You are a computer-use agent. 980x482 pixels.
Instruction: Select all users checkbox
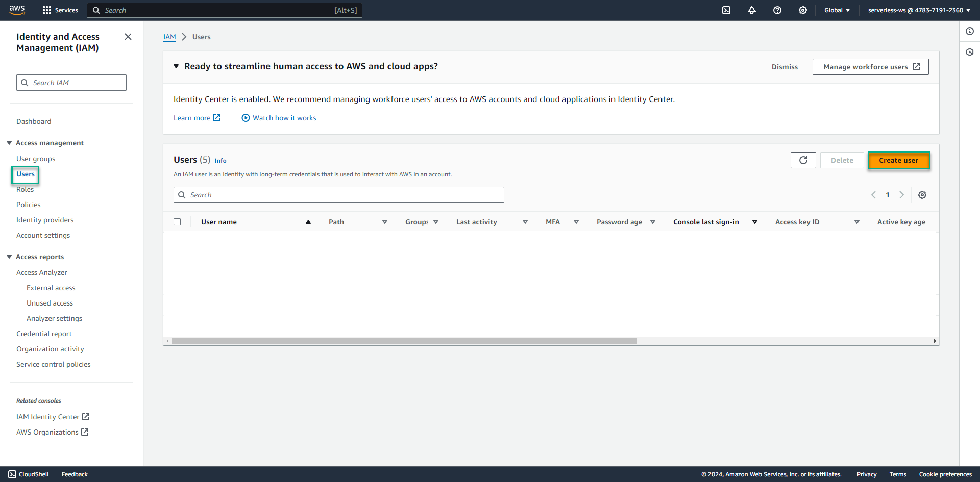pyautogui.click(x=177, y=222)
